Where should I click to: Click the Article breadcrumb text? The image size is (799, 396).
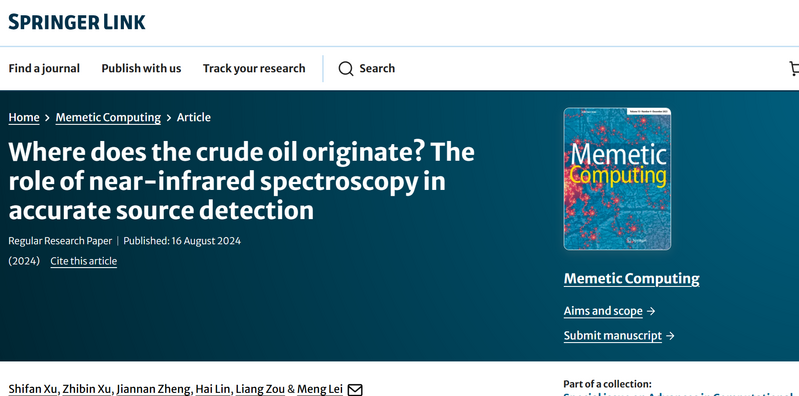[x=194, y=118]
